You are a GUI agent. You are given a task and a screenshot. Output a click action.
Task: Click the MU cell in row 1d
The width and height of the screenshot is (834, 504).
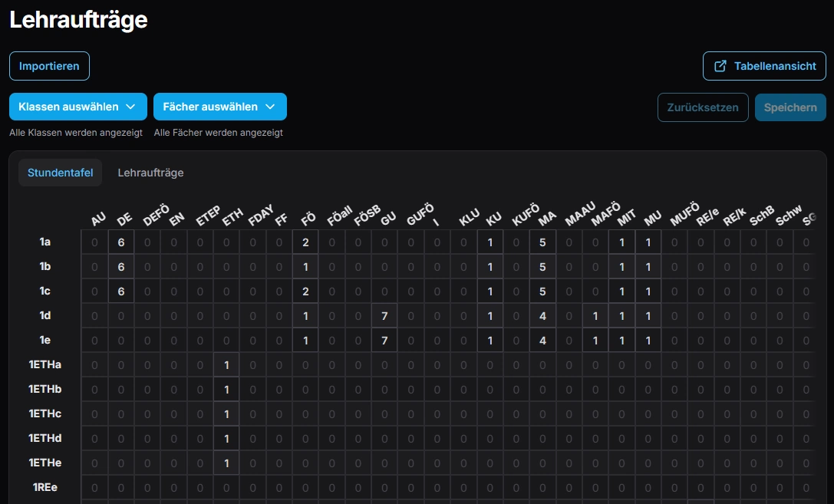[x=648, y=316]
